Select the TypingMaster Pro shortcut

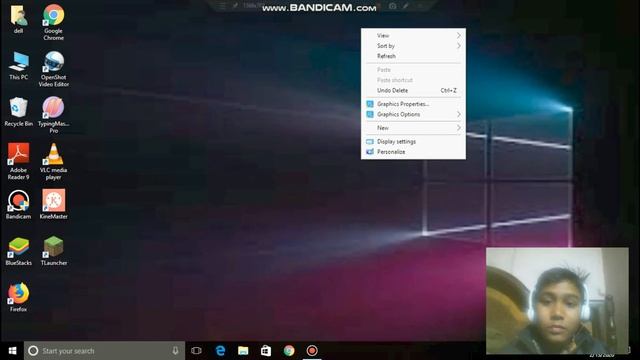tap(53, 115)
